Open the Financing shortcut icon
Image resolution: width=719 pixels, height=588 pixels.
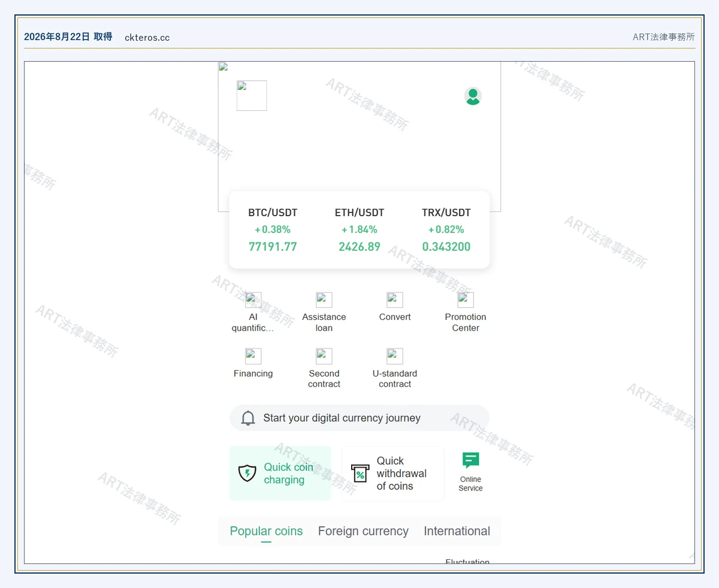pos(253,356)
